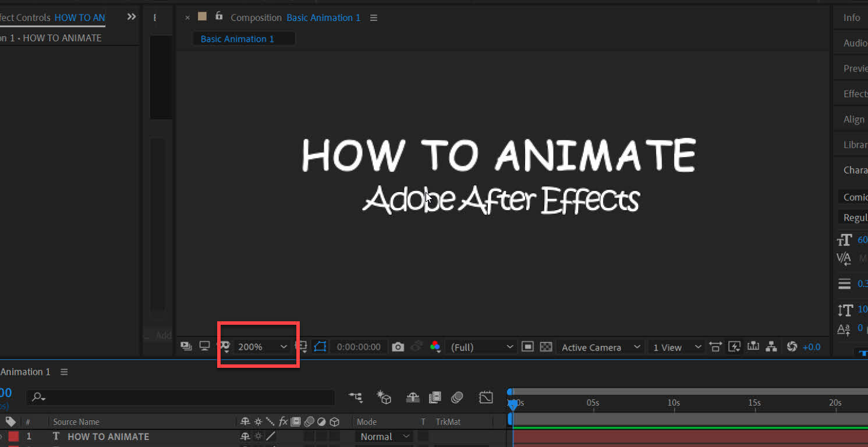Screen dimensions: 868x447
Task: Click the vertical scale icon
Action: 845,310
